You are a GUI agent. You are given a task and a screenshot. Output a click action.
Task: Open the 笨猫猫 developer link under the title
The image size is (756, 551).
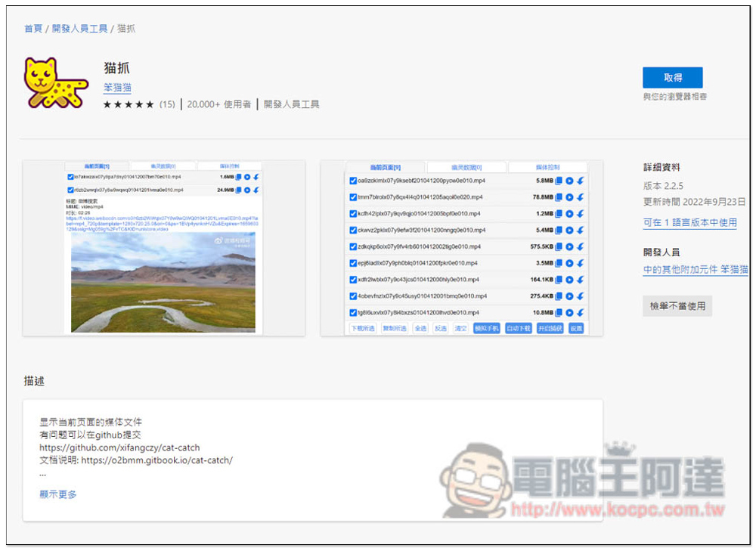pyautogui.click(x=117, y=88)
